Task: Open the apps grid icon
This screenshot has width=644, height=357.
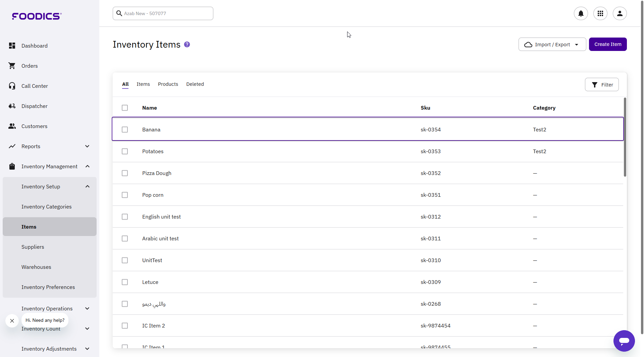Action: [600, 13]
